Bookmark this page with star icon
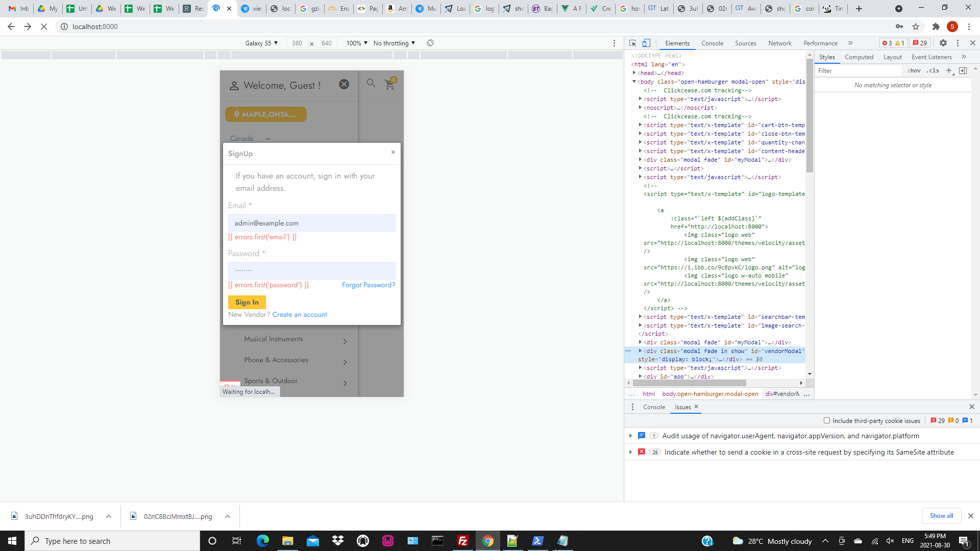980x551 pixels. pyautogui.click(x=916, y=27)
